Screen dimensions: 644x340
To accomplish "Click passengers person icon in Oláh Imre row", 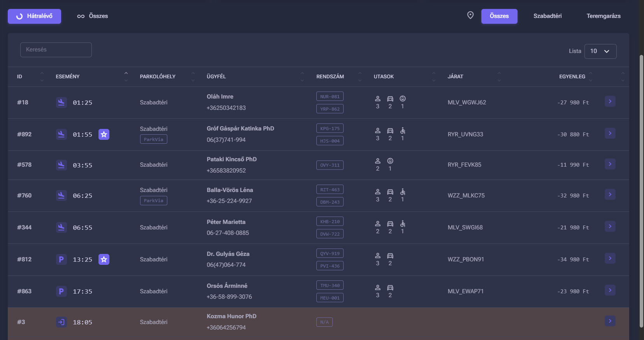I will coord(377,99).
